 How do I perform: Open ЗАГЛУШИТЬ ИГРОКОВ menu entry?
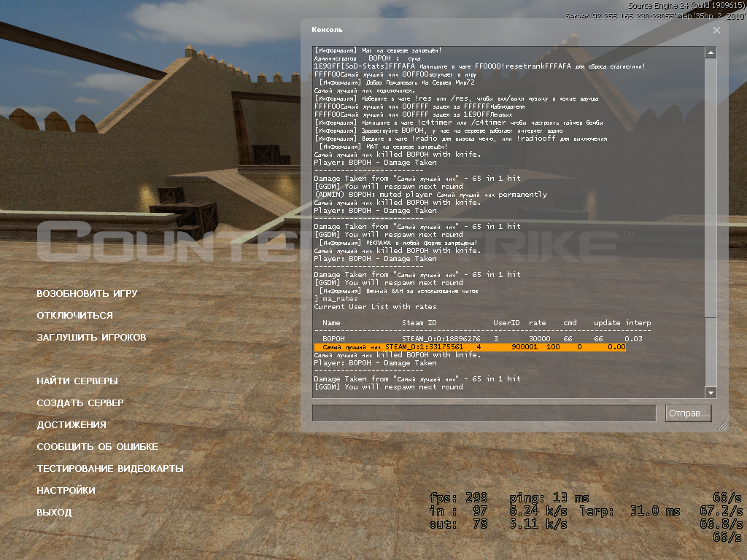91,338
